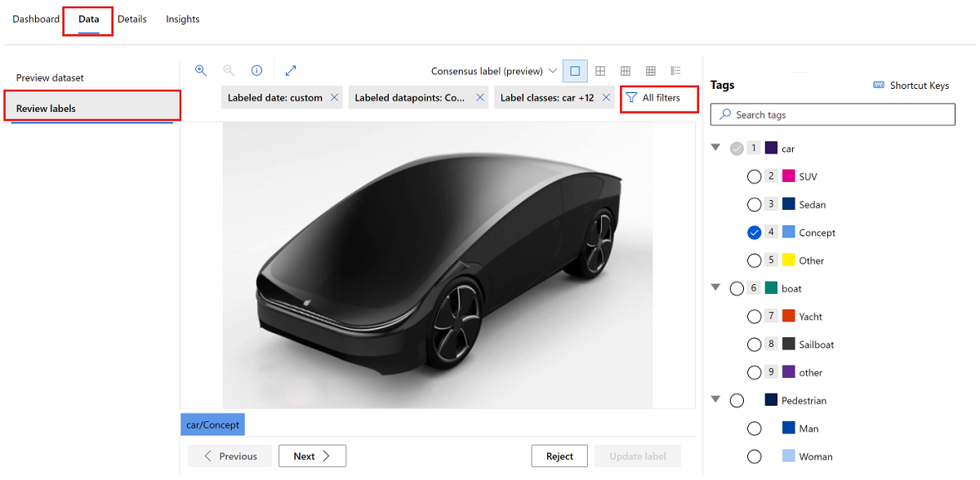Click the Zoom out icon
The image size is (980, 480).
(229, 70)
